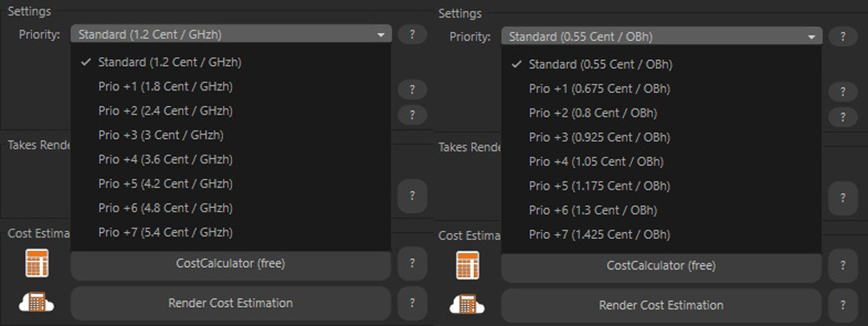Collapse the Priority dropdown showing 1.2 Cent / GHzh
This screenshot has width=868, height=326.
[231, 35]
